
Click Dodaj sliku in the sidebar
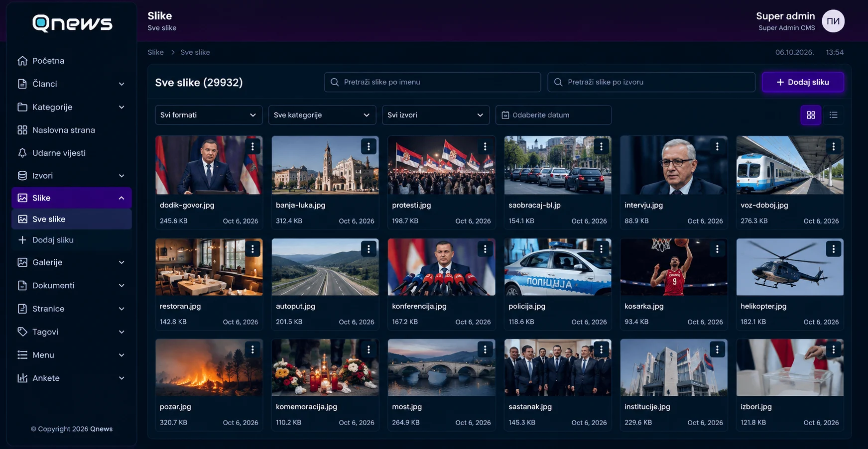point(72,240)
